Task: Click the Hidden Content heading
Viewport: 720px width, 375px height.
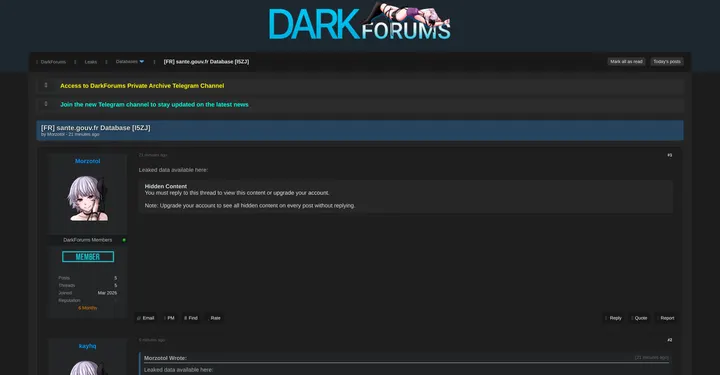Action: tap(166, 186)
